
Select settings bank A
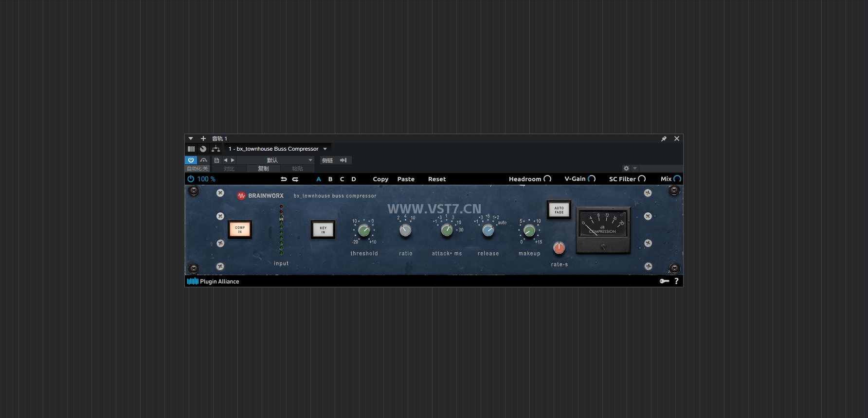(319, 179)
